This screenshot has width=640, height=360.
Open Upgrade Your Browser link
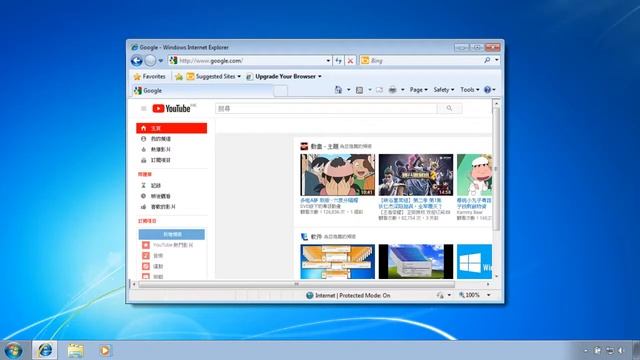[284, 76]
